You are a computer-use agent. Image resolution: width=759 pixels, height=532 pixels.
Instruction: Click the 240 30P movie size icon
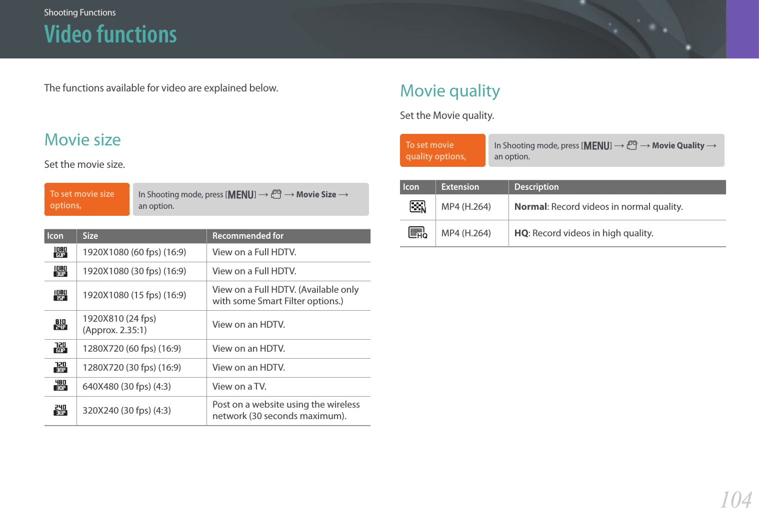60,410
